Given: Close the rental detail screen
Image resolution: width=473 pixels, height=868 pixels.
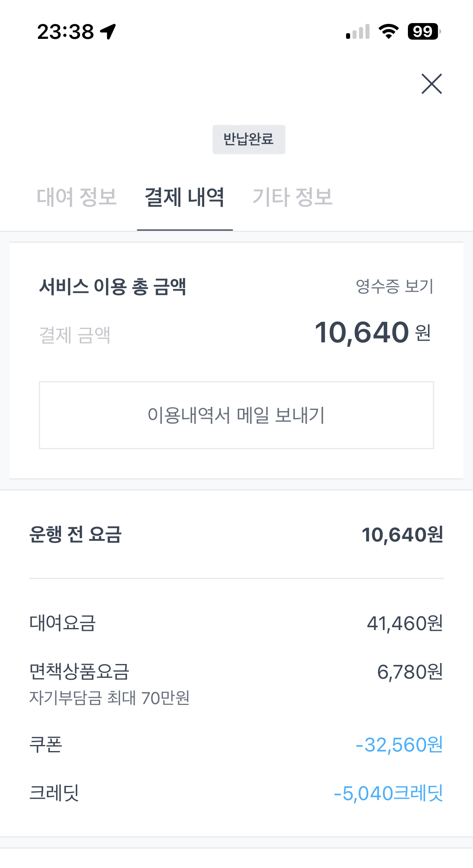Looking at the screenshot, I should click(431, 84).
